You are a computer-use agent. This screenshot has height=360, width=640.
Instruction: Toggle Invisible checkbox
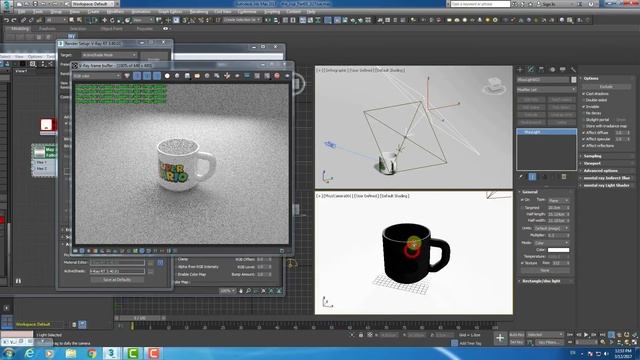(x=584, y=107)
